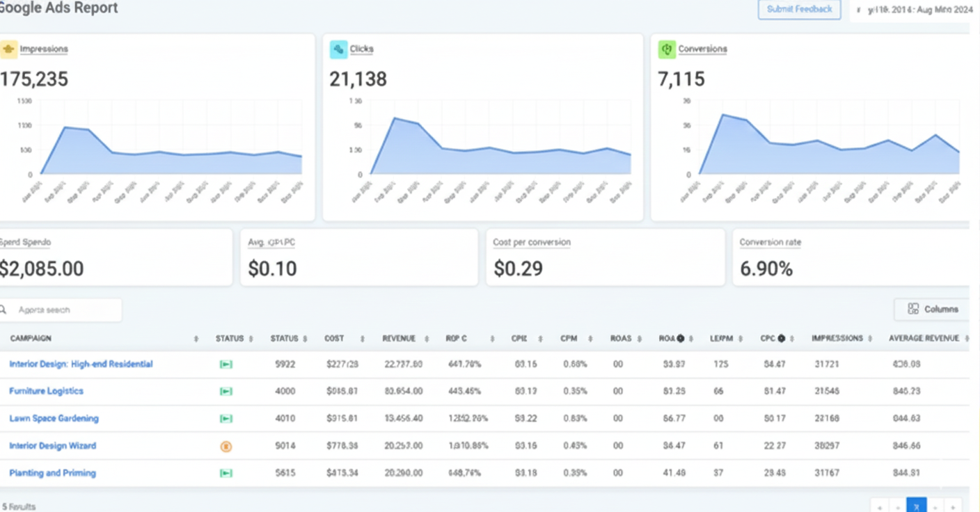Viewport: 980px width, 512px height.
Task: Sort table by Campaign column arrows
Action: [x=196, y=339]
